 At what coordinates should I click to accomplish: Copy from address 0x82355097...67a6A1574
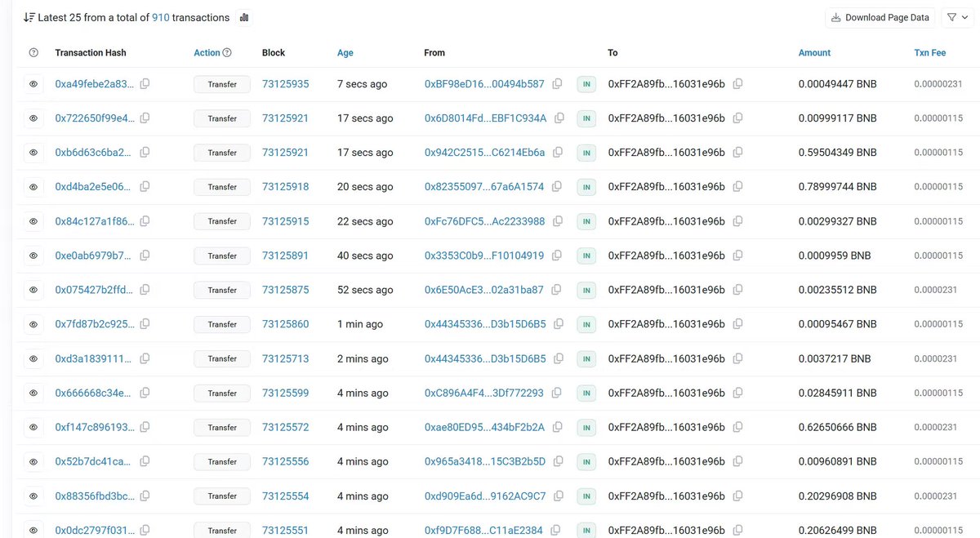coord(557,187)
